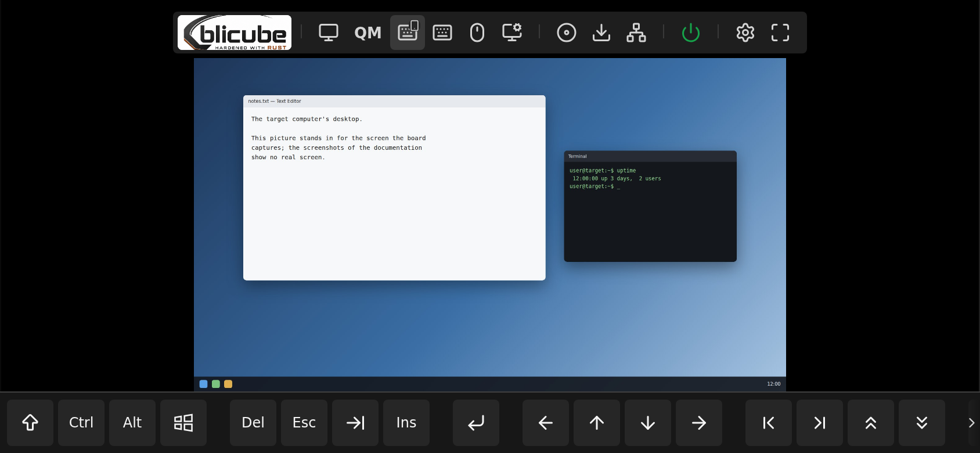Screen dimensions: 980x453
Task: Toggle the on-screen virtual keyboard icon
Action: (x=408, y=33)
